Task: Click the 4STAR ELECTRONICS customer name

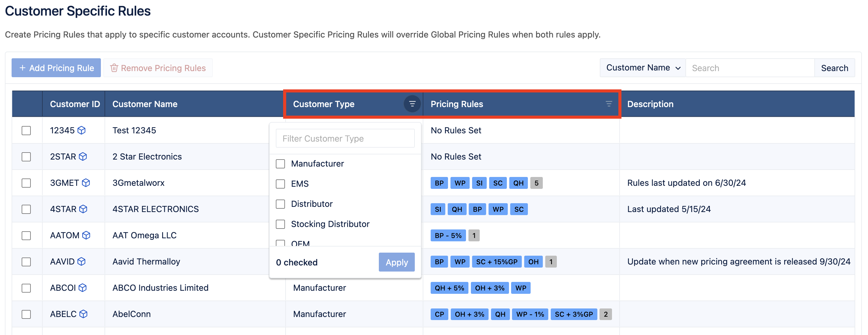Action: (155, 209)
